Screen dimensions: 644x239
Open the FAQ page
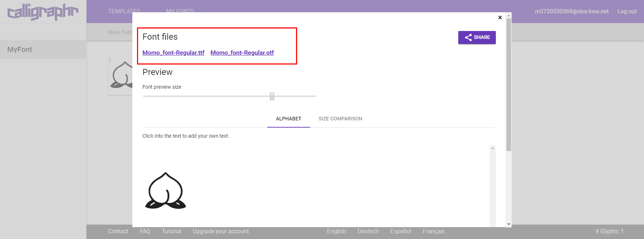point(145,231)
